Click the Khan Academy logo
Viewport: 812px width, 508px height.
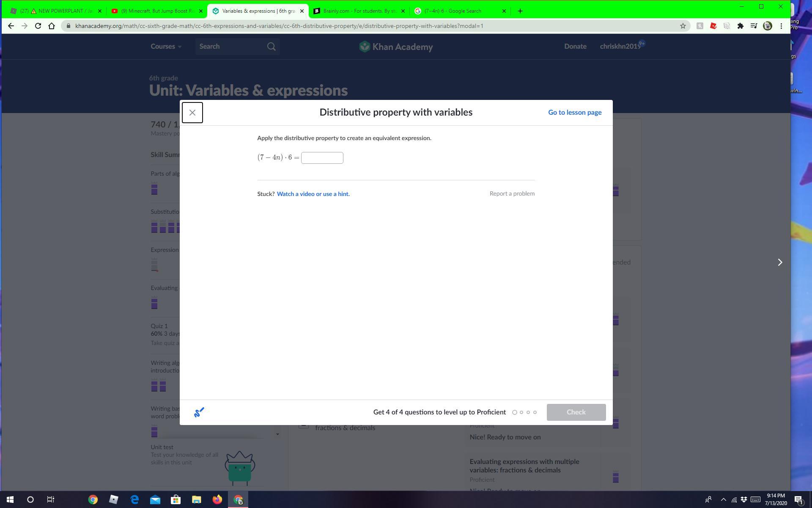[396, 47]
